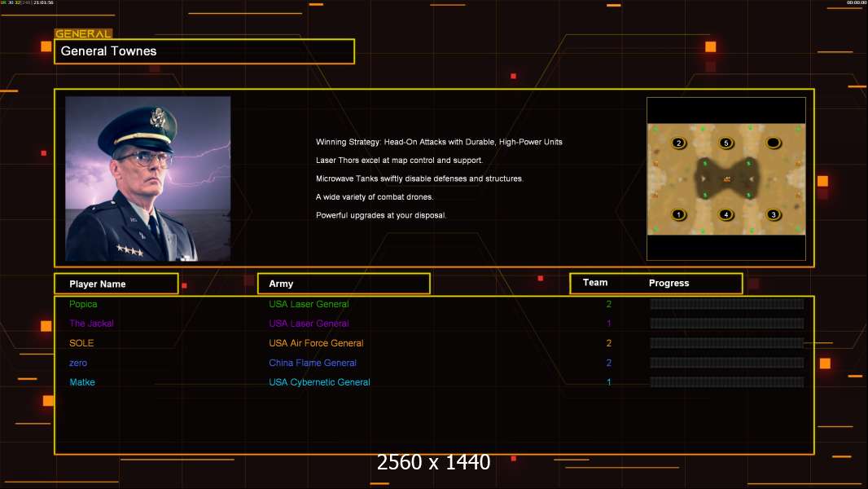Click the combat drones description line
The image size is (868, 489).
[x=375, y=196]
